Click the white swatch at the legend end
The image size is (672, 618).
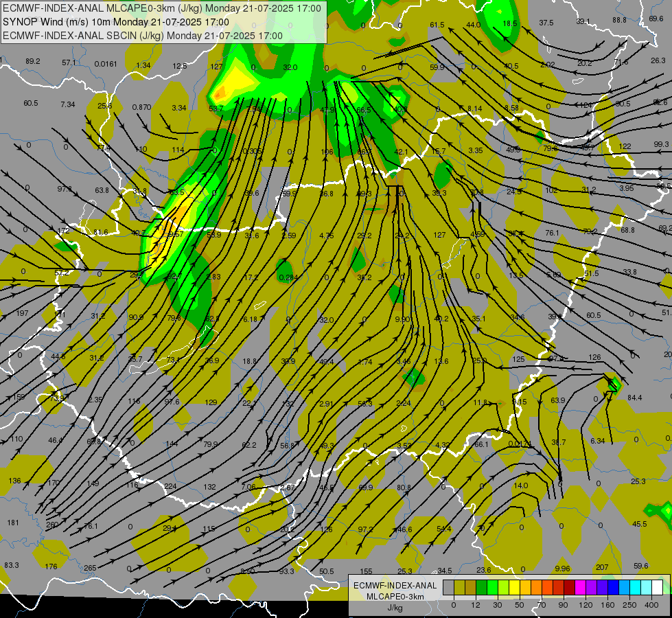[x=657, y=587]
